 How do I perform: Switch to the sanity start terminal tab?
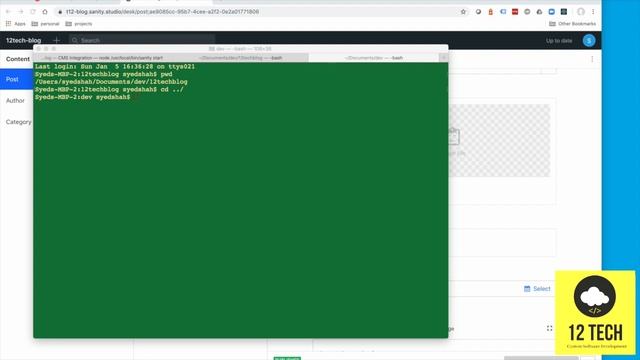tap(103, 58)
